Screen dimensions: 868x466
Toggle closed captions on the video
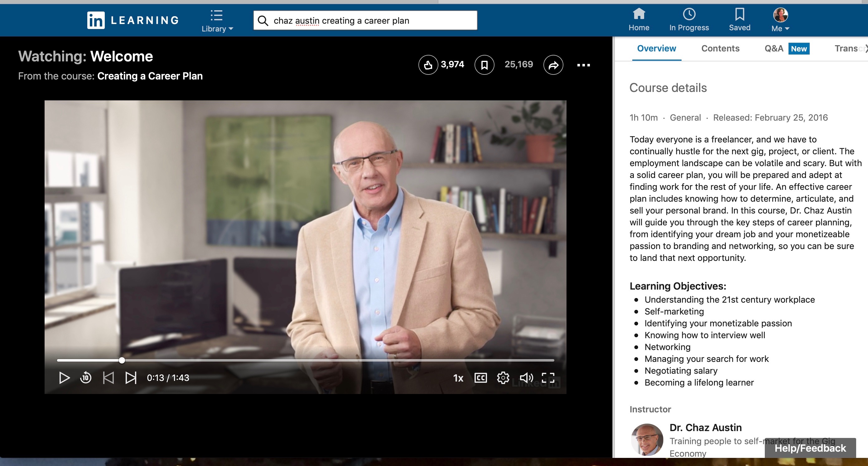coord(480,377)
